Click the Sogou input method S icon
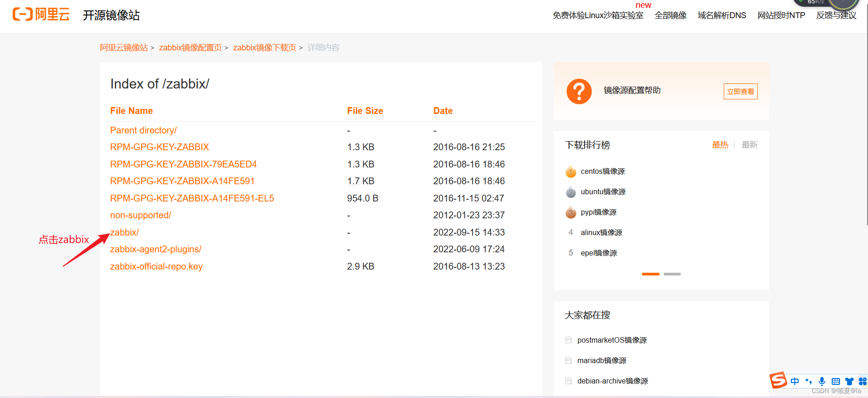 click(778, 380)
